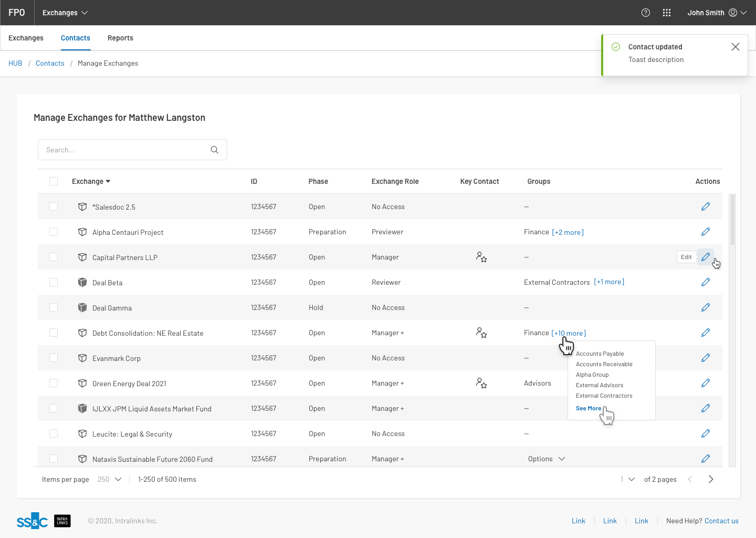Edit Nataxis Sustainable Future pencil icon
The image size is (756, 538).
tap(706, 459)
